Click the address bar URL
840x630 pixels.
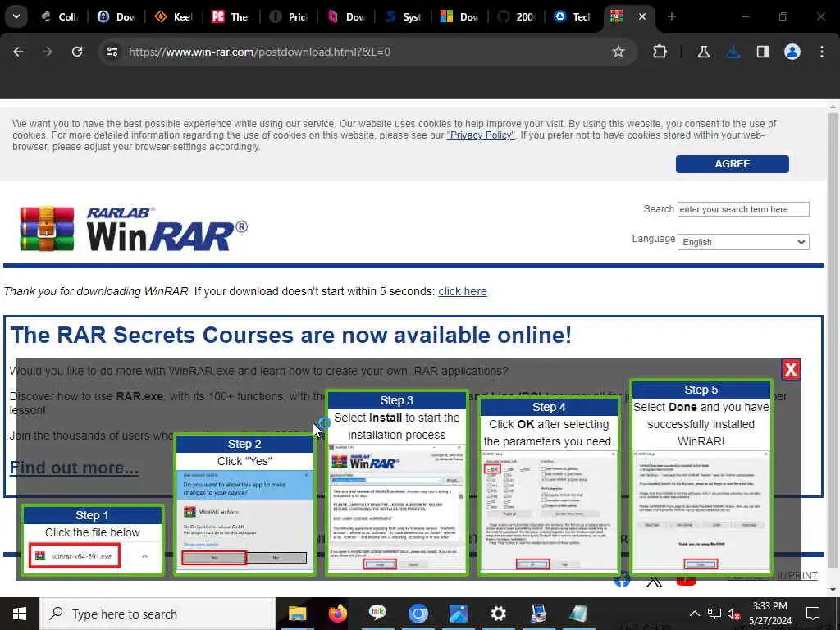pyautogui.click(x=260, y=52)
